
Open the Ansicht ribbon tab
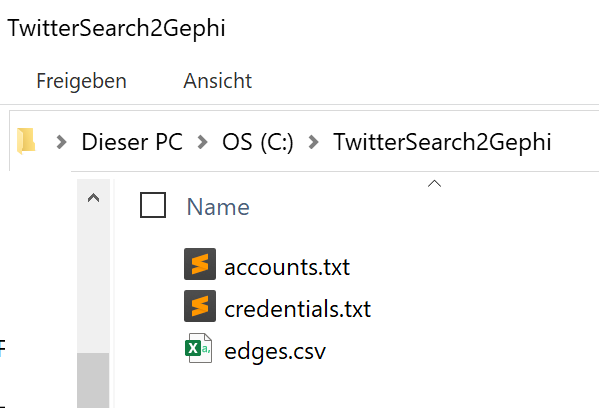click(218, 81)
